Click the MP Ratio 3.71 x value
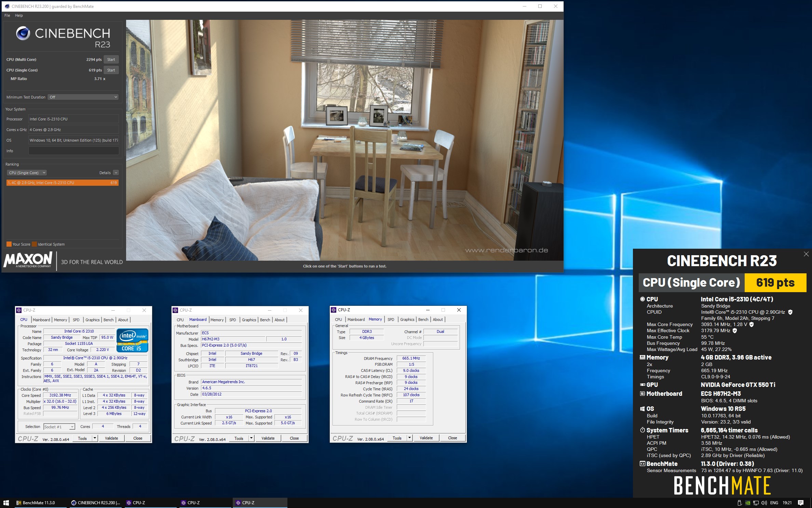 pos(100,79)
